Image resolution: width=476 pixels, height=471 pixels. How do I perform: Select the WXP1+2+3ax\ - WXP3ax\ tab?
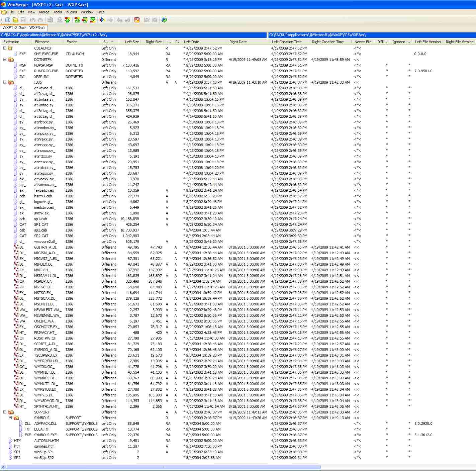(x=23, y=28)
